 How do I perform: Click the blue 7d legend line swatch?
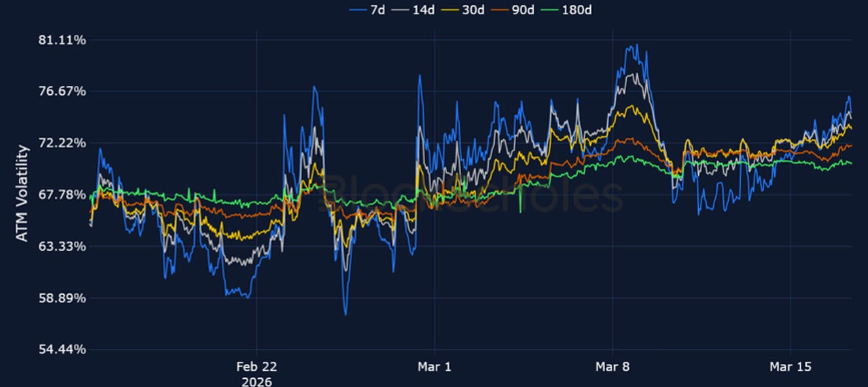click(x=358, y=10)
